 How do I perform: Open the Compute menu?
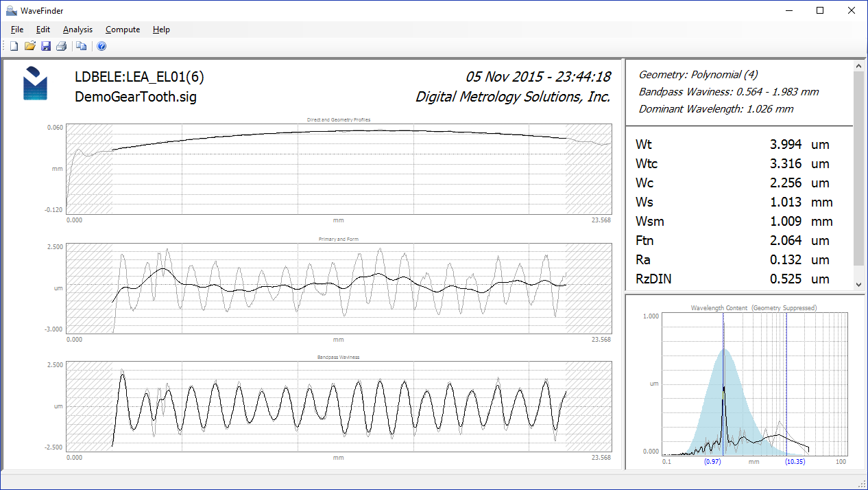point(123,30)
